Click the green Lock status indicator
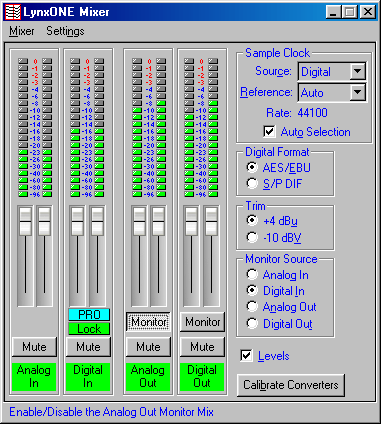 (x=89, y=329)
